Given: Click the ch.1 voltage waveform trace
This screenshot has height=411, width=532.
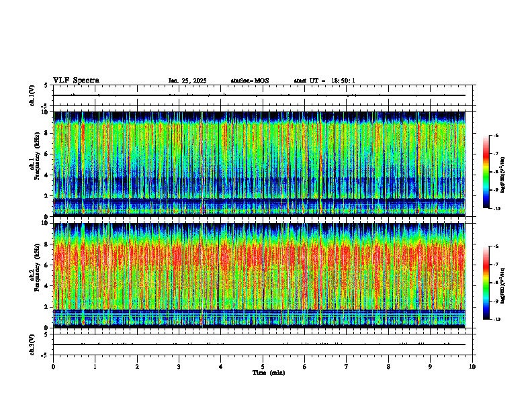Looking at the screenshot, I should 259,95.
